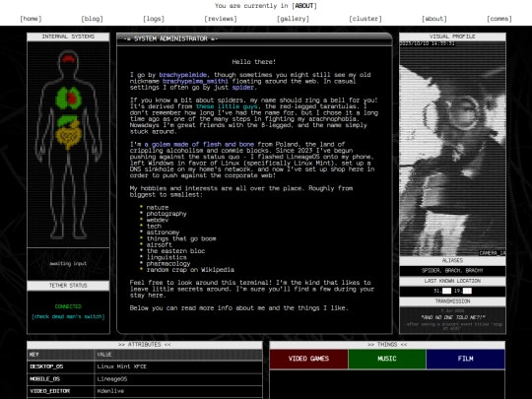Click the brain organ on body diagram
Viewport: 532px width, 399px height.
pyautogui.click(x=69, y=58)
